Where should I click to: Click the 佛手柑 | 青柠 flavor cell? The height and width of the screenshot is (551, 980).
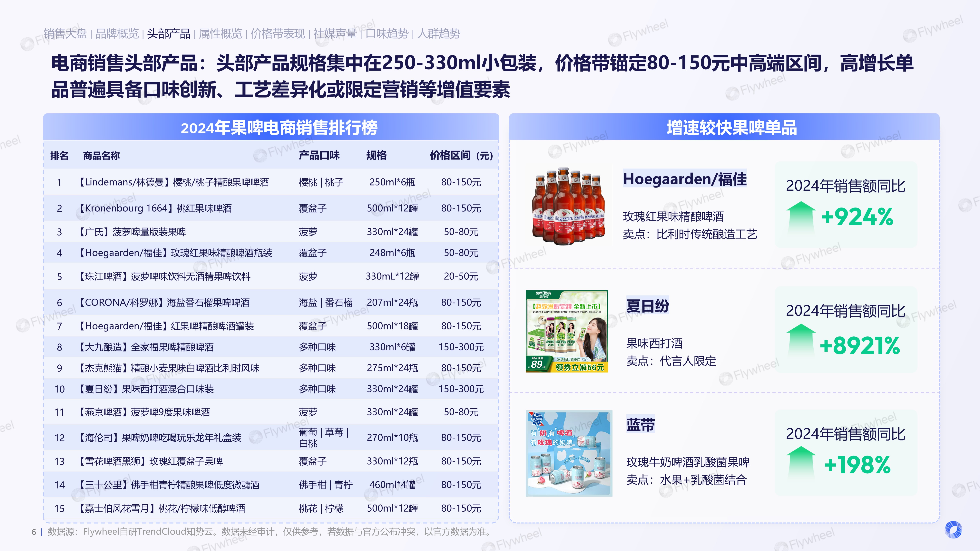326,485
